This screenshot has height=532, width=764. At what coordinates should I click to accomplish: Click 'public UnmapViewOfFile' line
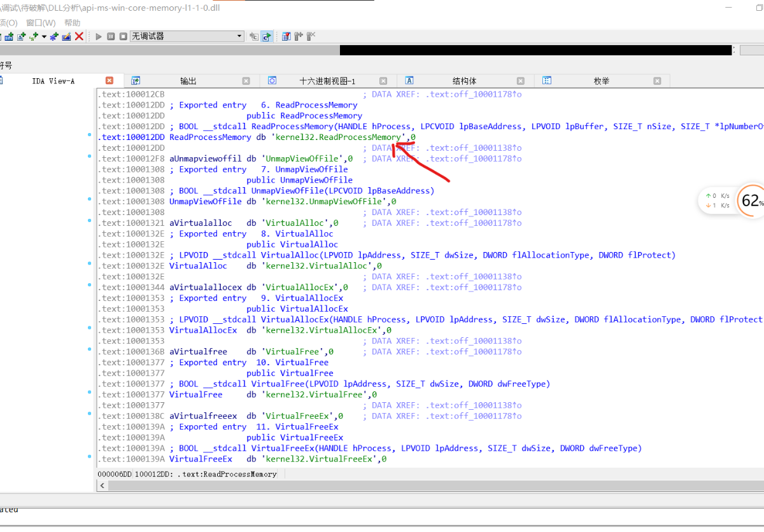tap(299, 180)
